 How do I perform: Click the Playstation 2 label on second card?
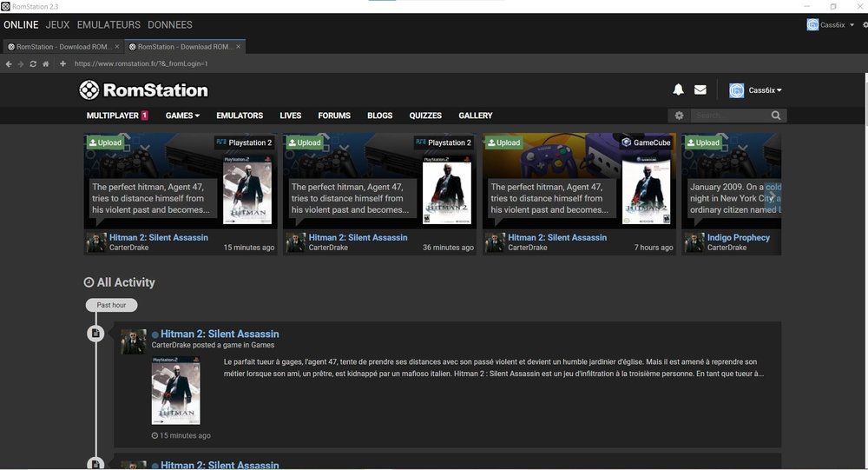pyautogui.click(x=444, y=142)
